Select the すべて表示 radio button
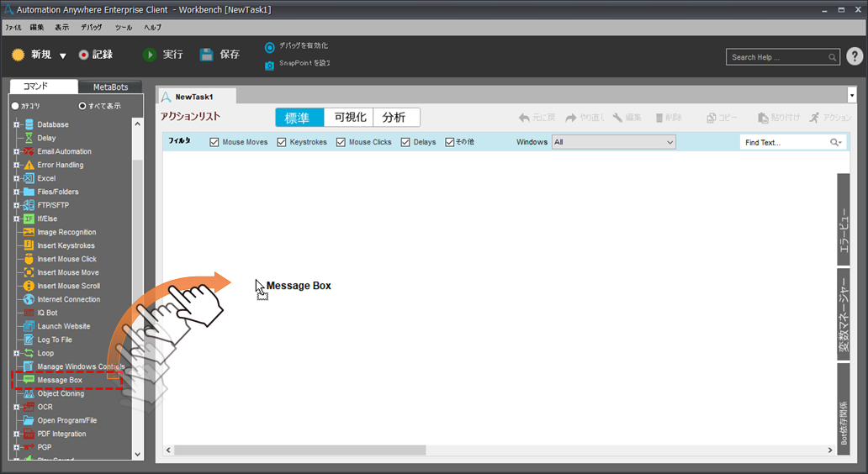Image resolution: width=868 pixels, height=474 pixels. click(82, 106)
